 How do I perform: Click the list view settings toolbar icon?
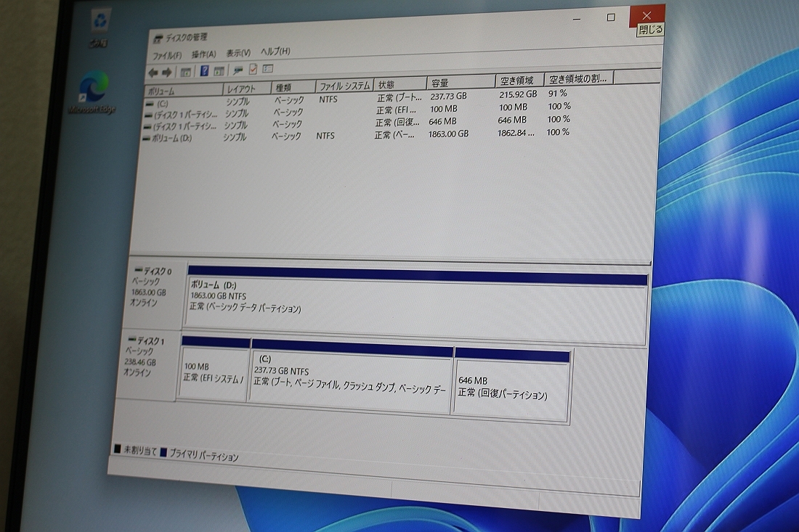click(x=267, y=69)
